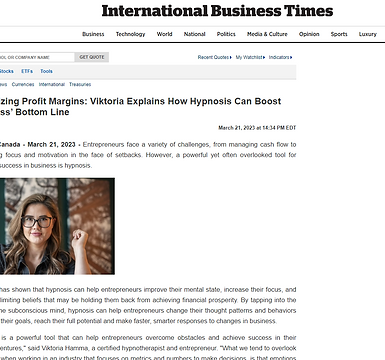Screen dimensions: 385x360
Task: Focus the symbol or company name field
Action: point(37,57)
